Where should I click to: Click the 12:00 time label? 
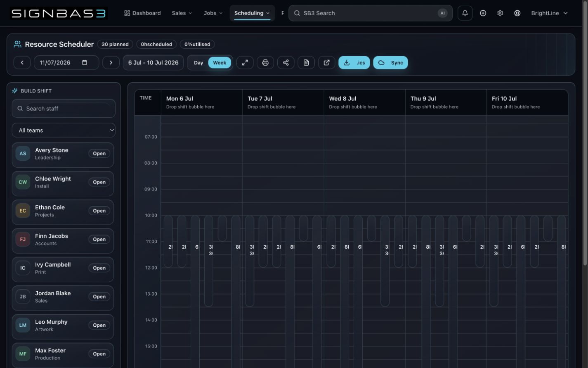click(x=151, y=268)
